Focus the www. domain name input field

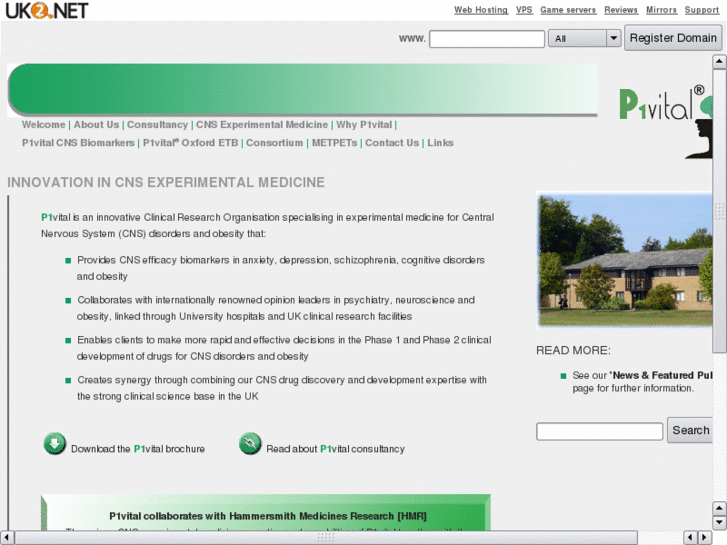[x=487, y=39]
